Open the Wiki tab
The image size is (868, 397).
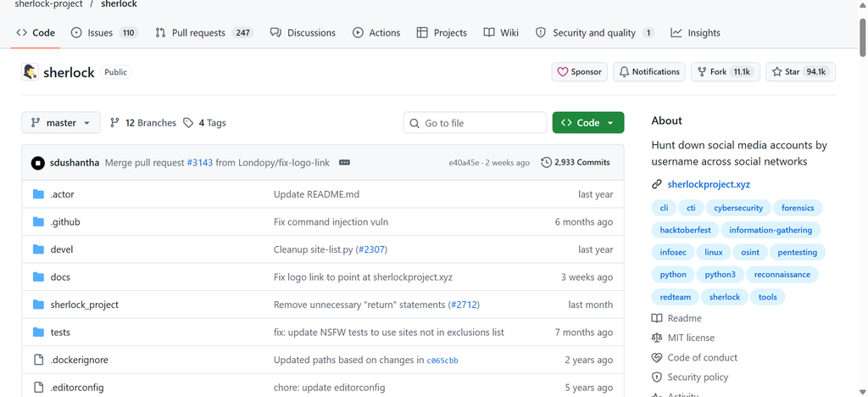[x=501, y=33]
